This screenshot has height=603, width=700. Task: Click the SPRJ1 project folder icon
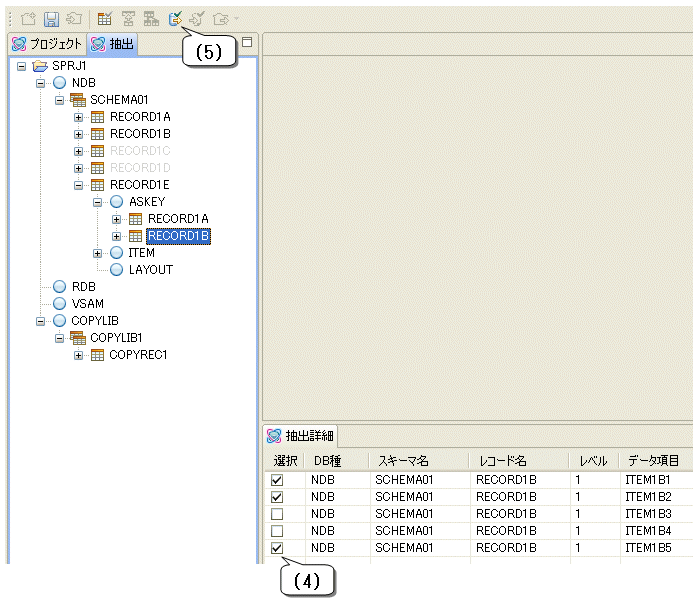pos(40,65)
